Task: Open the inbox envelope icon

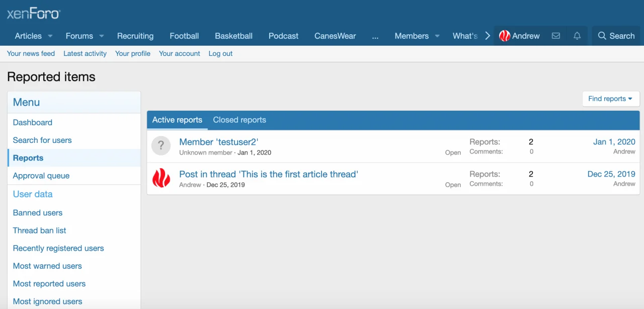Action: coord(555,36)
